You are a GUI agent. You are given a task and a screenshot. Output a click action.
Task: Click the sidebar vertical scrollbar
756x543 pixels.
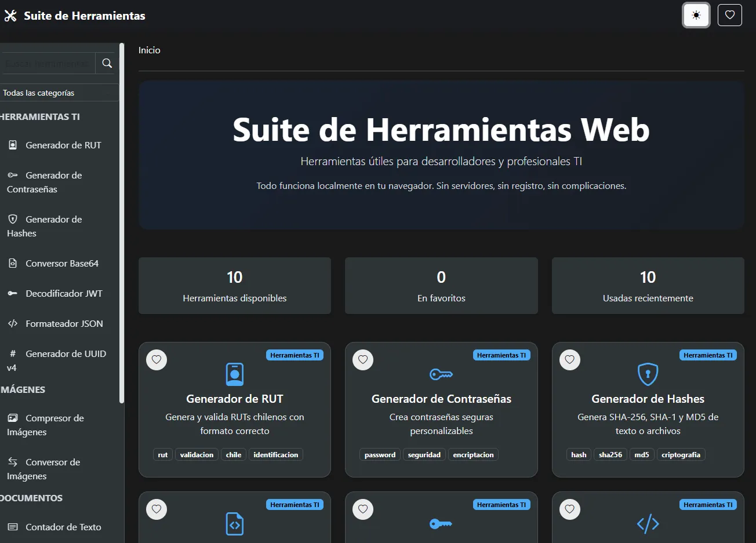click(x=122, y=223)
